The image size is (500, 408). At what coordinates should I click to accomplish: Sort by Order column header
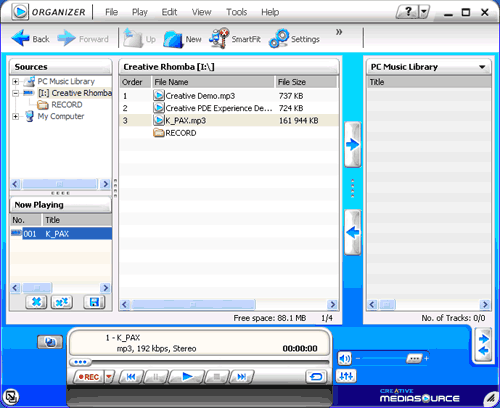click(x=135, y=82)
